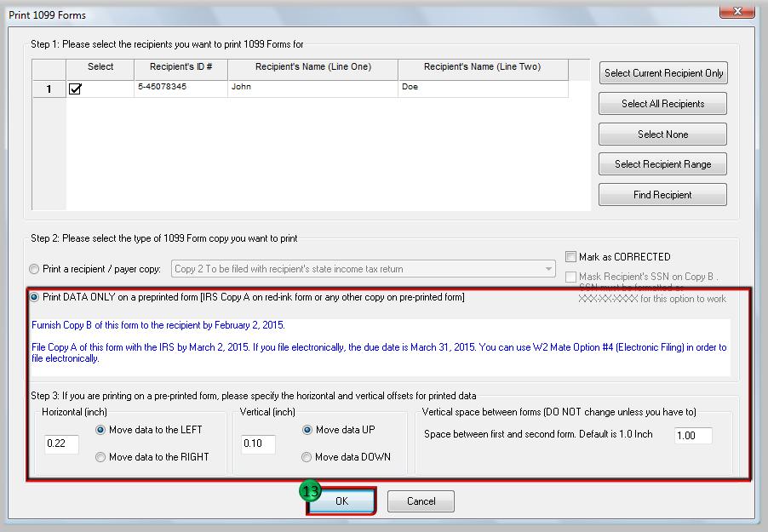This screenshot has width=768, height=532.
Task: Uncheck the Select checkbox for John Doe
Action: 75,89
